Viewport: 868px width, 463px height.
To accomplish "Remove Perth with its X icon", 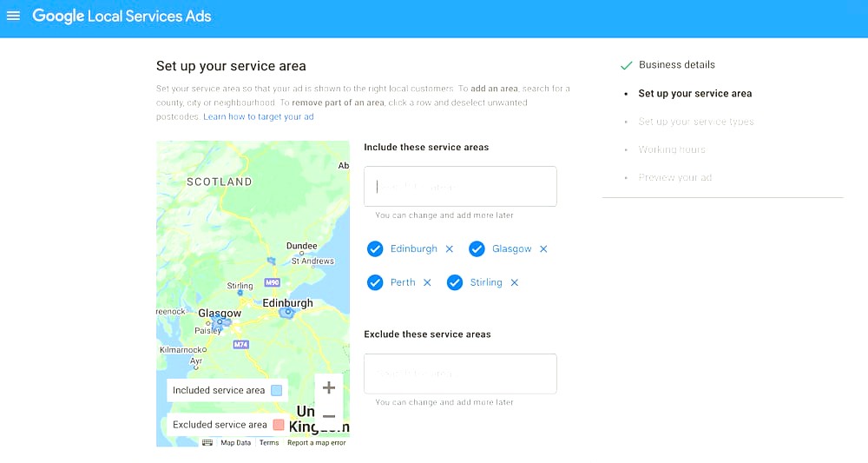I will pyautogui.click(x=427, y=282).
